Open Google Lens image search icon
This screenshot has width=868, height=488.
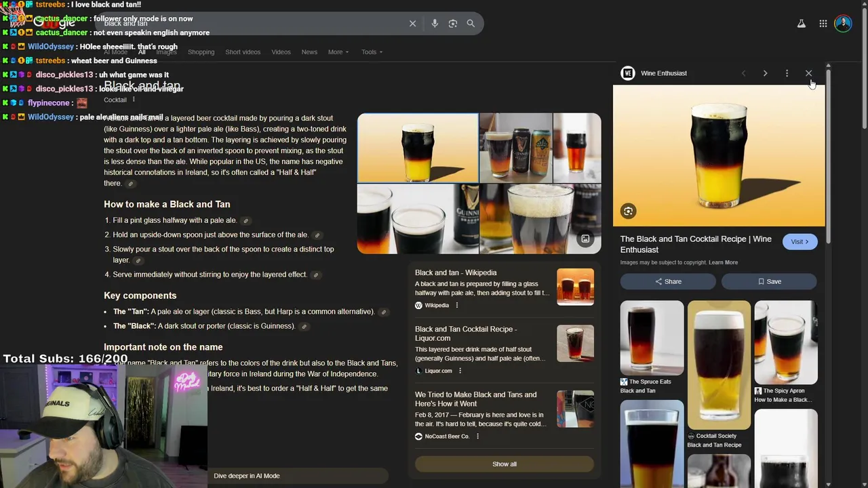(x=453, y=24)
